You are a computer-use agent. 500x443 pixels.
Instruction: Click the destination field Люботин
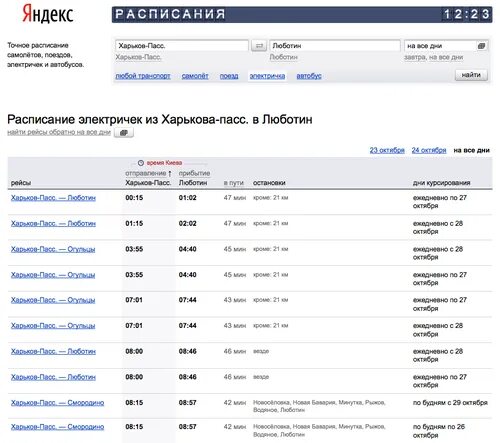click(335, 46)
